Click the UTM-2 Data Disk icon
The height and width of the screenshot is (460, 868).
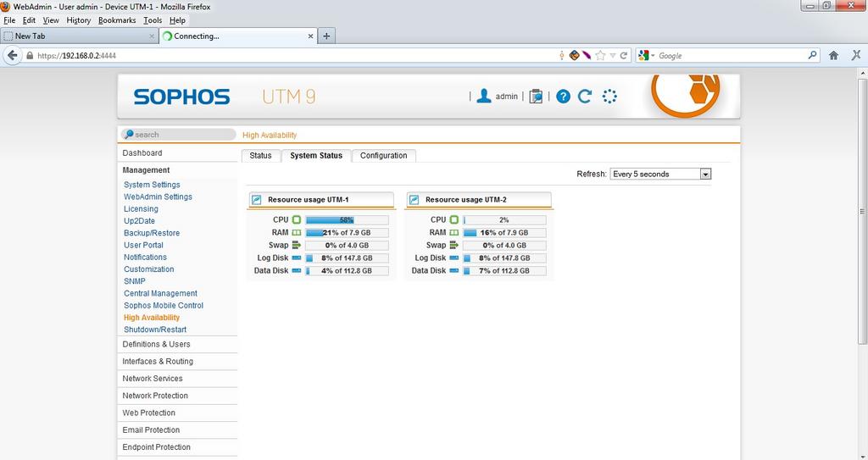click(454, 271)
